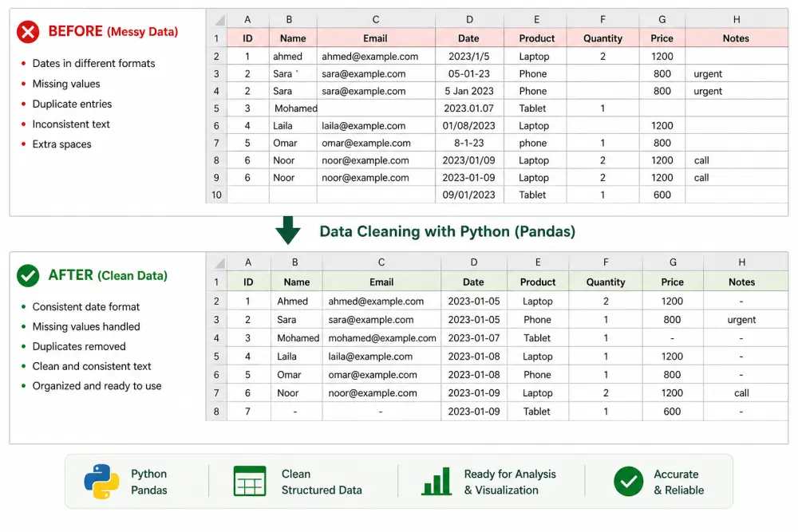
Task: Select column H header in the BEFORE table
Action: [x=737, y=20]
